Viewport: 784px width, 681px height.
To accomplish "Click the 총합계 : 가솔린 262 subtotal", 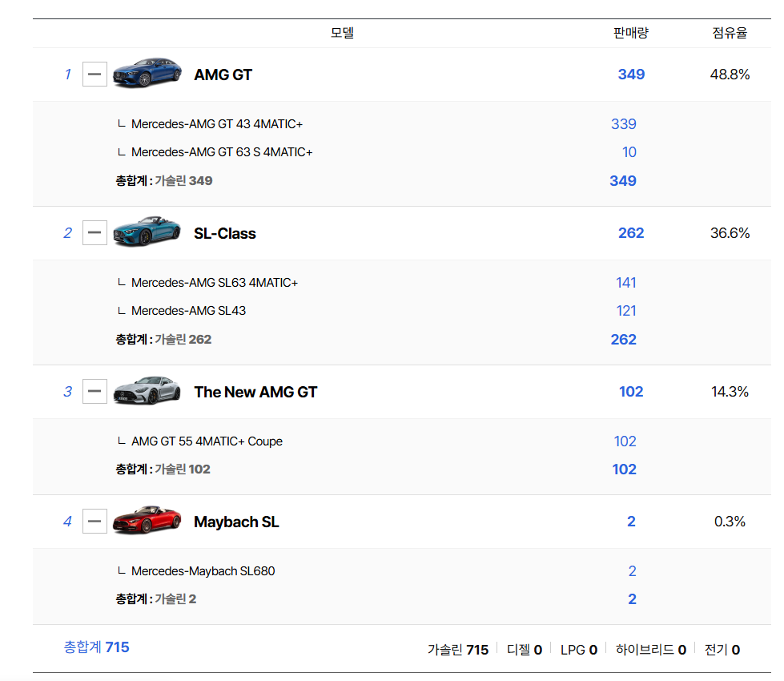I will [x=163, y=339].
